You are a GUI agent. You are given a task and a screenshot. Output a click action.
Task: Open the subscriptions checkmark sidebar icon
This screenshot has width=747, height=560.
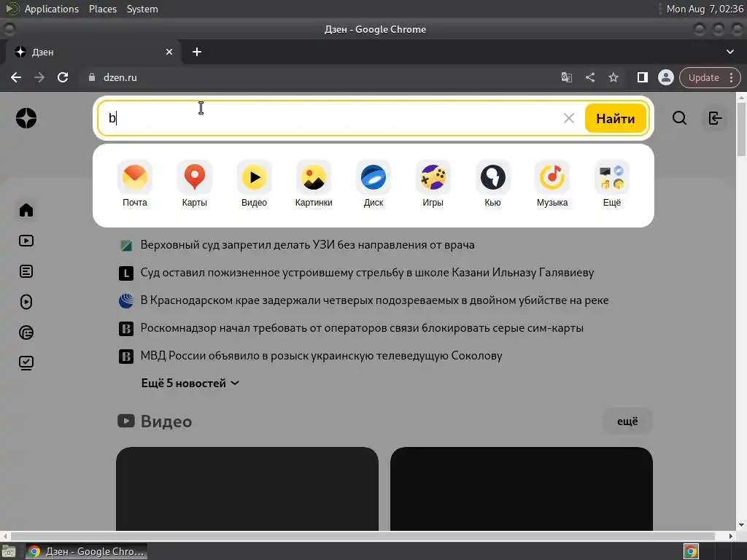(x=26, y=363)
